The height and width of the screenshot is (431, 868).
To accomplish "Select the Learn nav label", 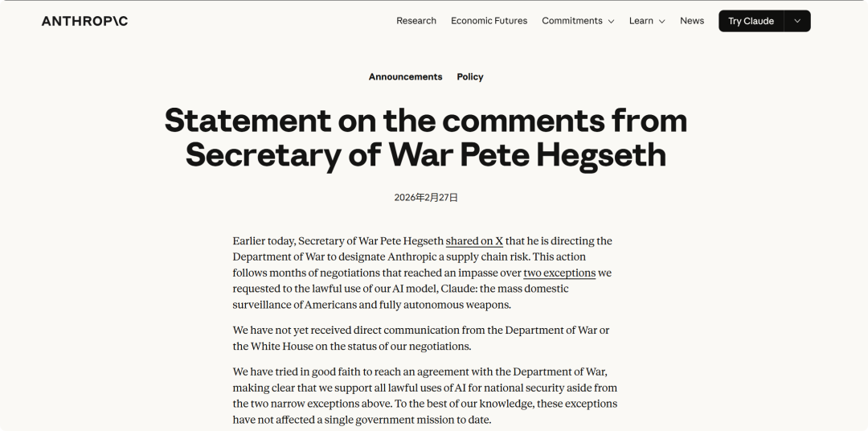I will [x=641, y=21].
